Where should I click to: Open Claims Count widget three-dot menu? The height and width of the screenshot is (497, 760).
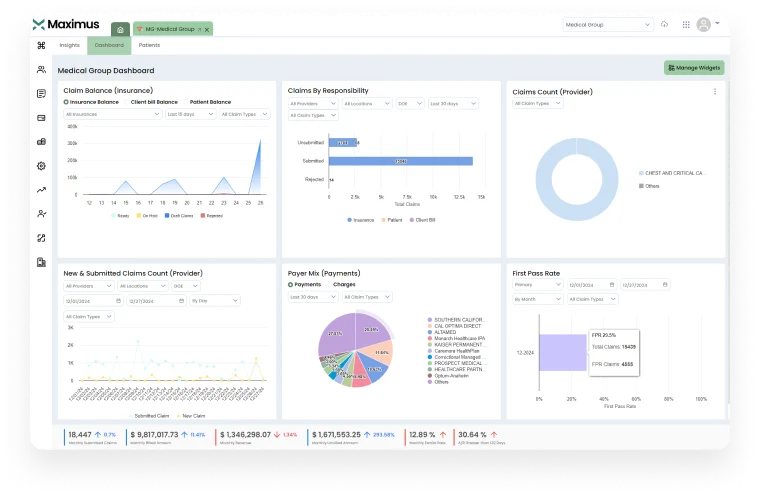(715, 92)
